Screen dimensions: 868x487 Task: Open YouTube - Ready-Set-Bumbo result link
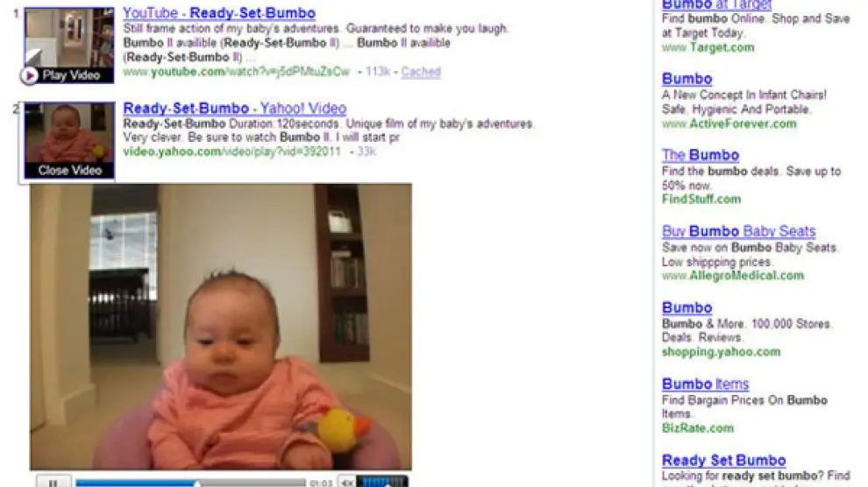click(219, 13)
